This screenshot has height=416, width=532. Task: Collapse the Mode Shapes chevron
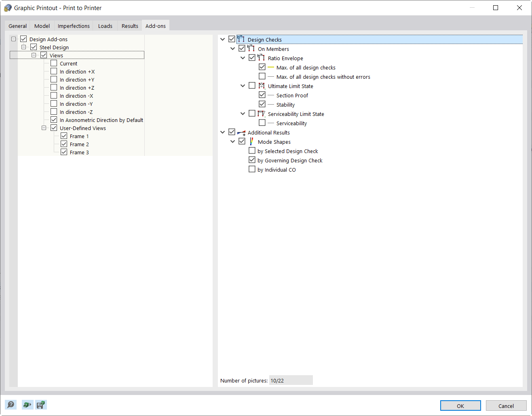tap(232, 141)
